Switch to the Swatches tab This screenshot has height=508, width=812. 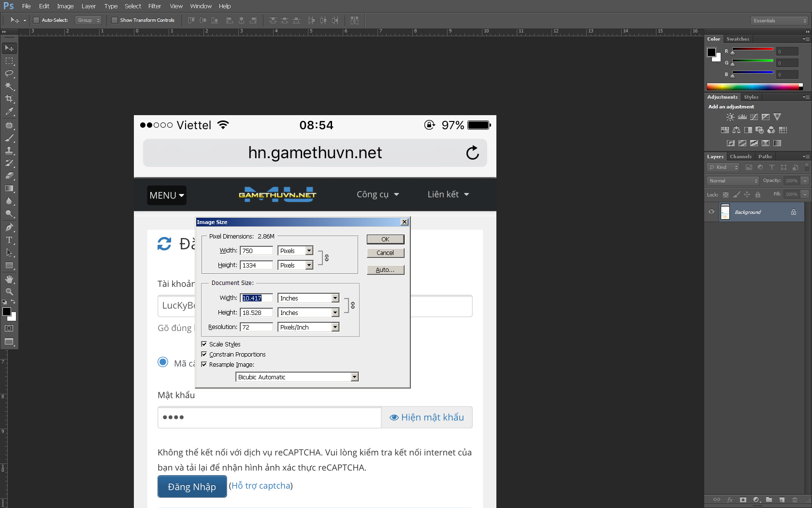click(x=738, y=39)
